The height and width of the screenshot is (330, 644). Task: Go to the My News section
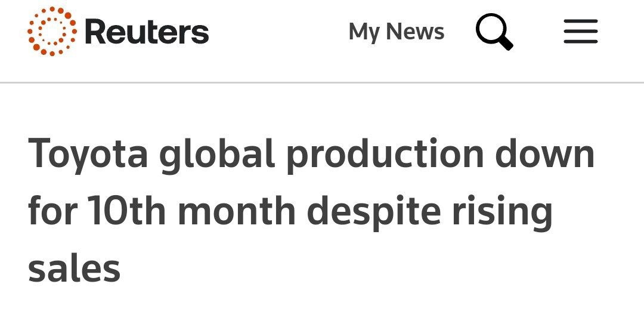point(396,32)
